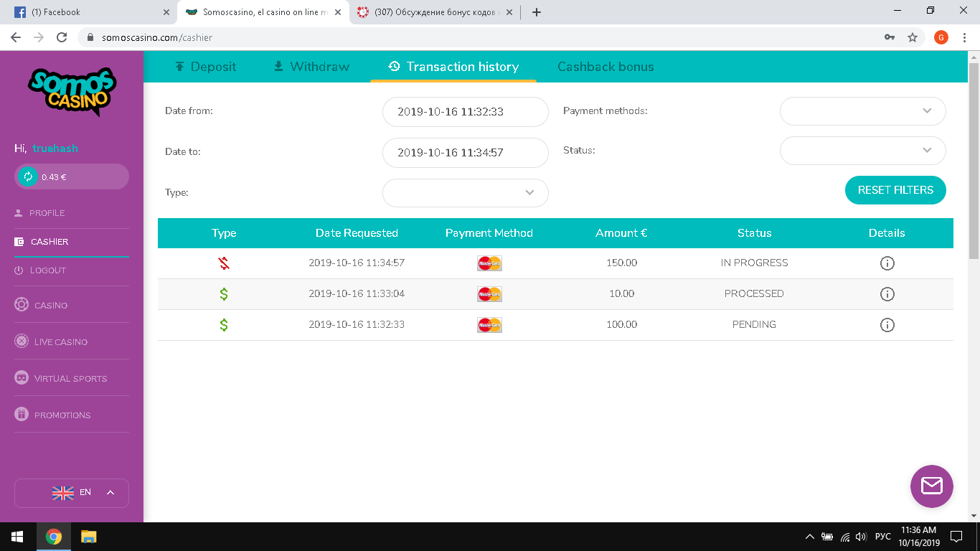
Task: Switch keyboard language РУС in the taskbar
Action: pos(883,537)
